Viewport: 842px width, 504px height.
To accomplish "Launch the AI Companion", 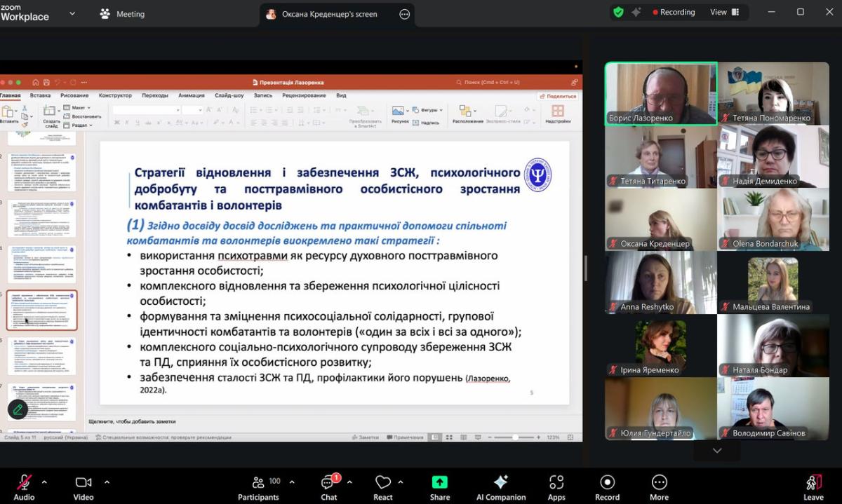I will pos(500,482).
